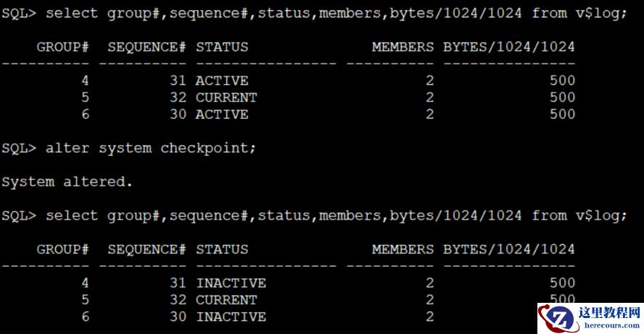Click INACTIVE status of sequence 31
This screenshot has width=644, height=334.
tap(231, 283)
